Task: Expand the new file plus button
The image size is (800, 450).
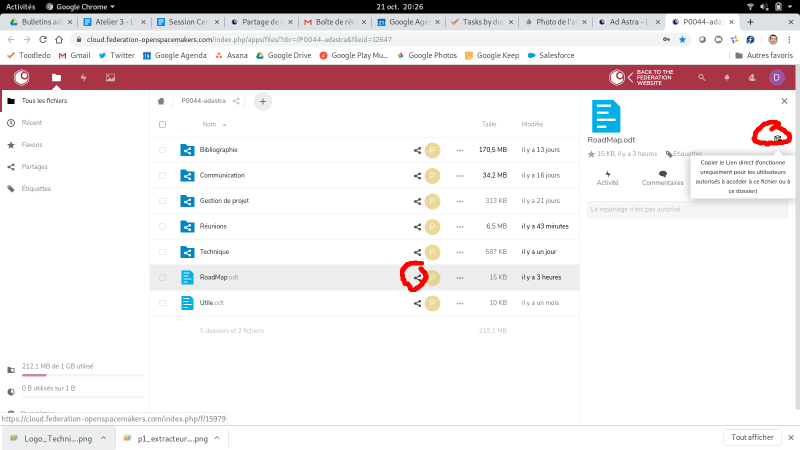Action: click(262, 101)
